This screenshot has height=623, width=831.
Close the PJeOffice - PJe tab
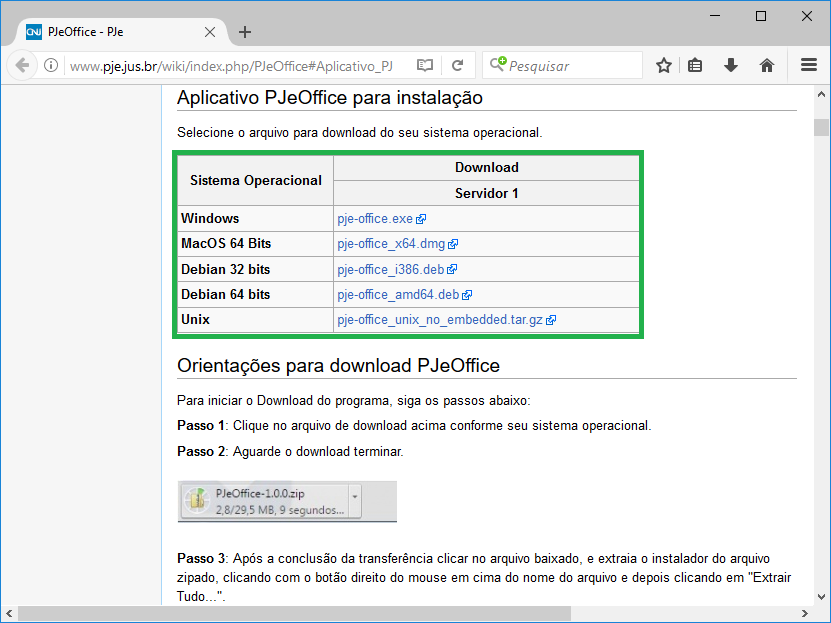point(210,32)
